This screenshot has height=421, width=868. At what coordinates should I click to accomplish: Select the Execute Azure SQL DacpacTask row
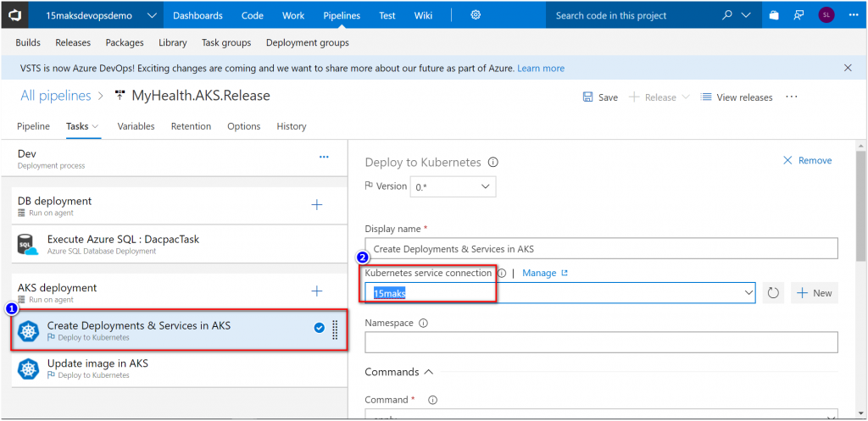pos(179,245)
